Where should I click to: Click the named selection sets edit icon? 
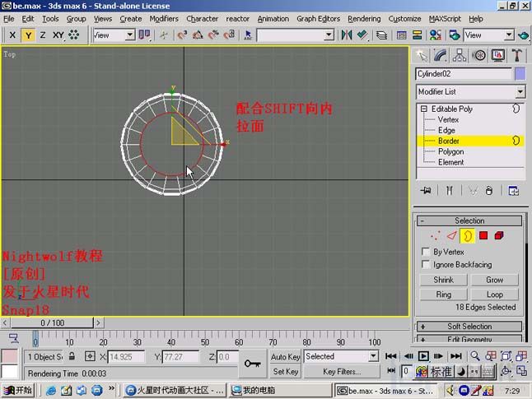point(248,35)
